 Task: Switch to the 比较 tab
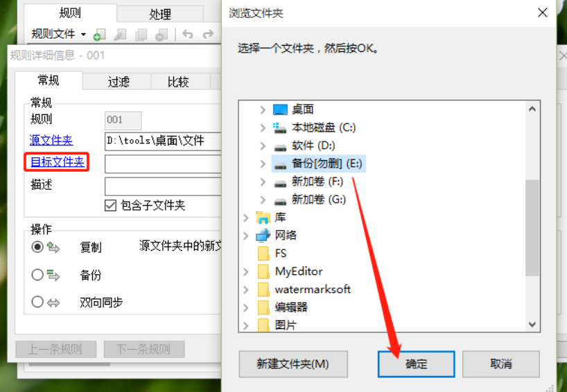(x=178, y=82)
